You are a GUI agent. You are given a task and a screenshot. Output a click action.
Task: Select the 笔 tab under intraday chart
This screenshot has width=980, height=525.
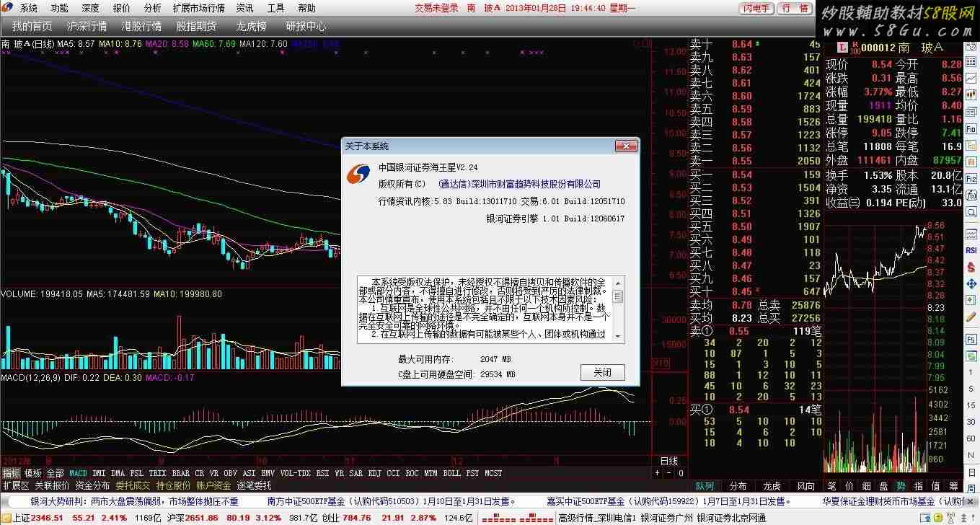pos(831,486)
